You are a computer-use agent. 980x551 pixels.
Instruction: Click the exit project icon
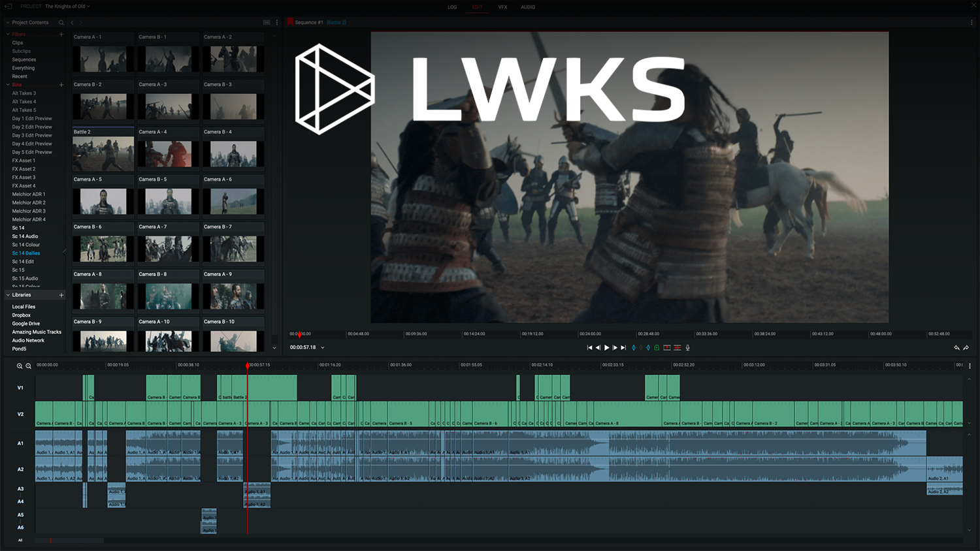[8, 7]
